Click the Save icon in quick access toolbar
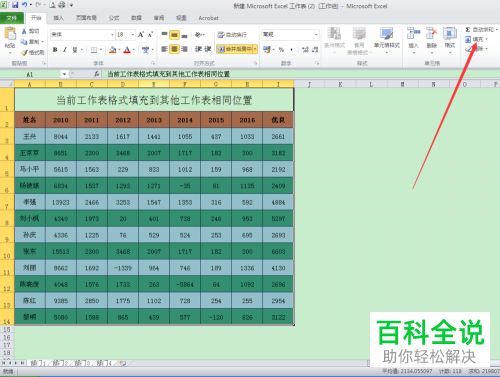Image resolution: width=500 pixels, height=377 pixels. tap(15, 5)
